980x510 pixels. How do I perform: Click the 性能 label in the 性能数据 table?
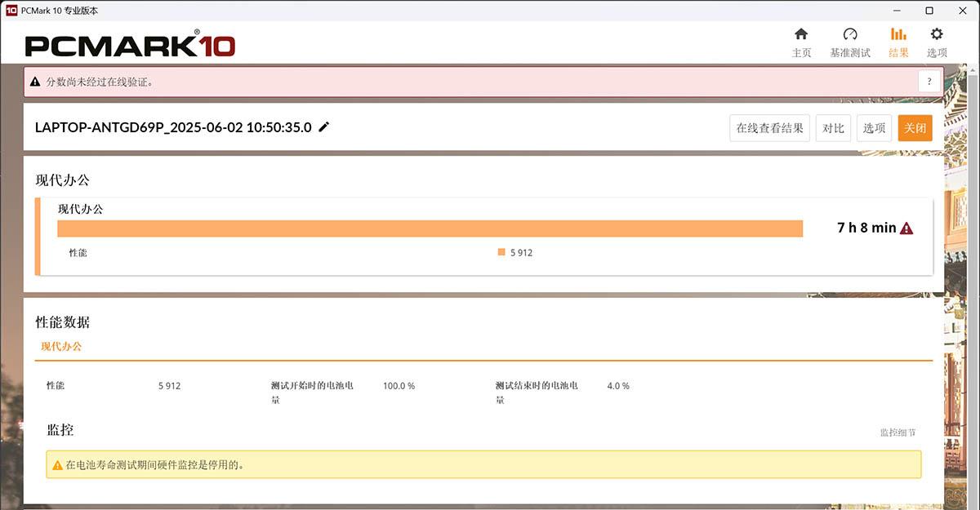56,386
